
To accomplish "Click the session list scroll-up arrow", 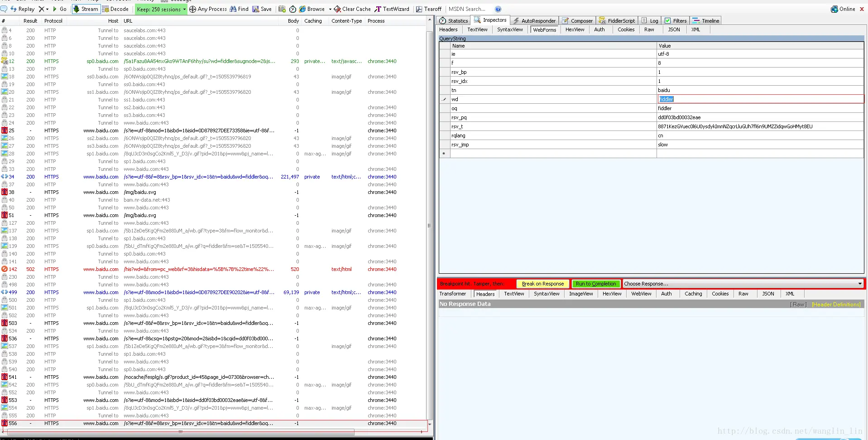I will click(x=429, y=20).
